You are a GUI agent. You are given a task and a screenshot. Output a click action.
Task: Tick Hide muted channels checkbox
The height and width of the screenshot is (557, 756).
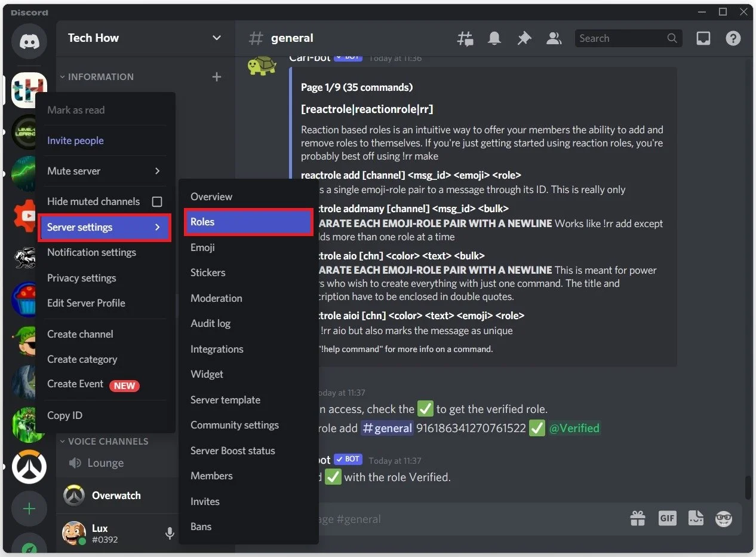[157, 201]
